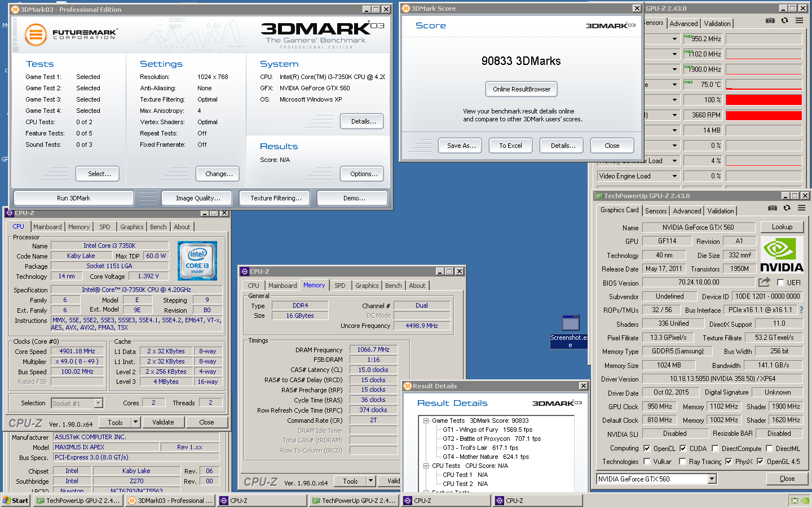Toggle the OpenCL checkbox

pos(647,448)
